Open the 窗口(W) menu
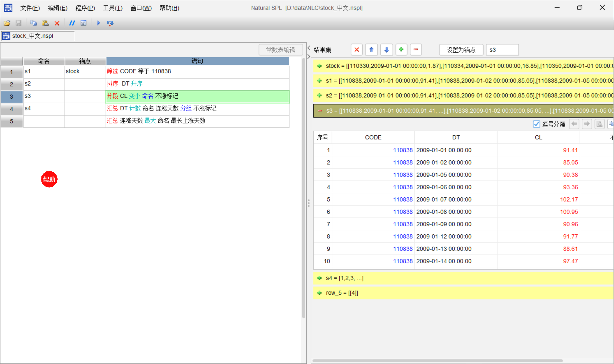This screenshot has height=364, width=614. 141,8
